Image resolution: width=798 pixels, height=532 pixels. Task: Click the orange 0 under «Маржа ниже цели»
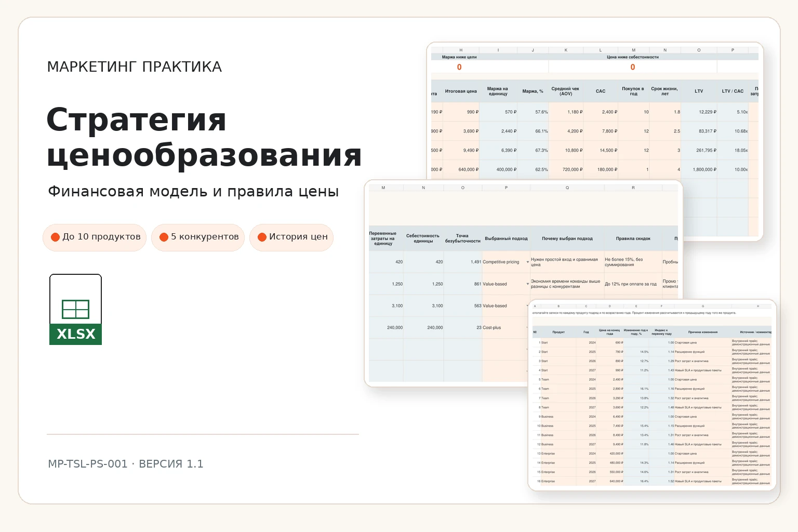pyautogui.click(x=459, y=67)
